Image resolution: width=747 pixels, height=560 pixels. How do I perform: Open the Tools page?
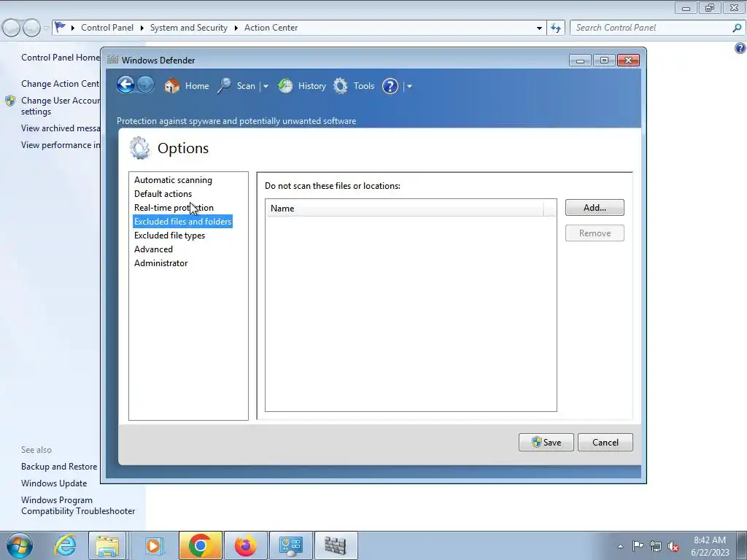354,86
